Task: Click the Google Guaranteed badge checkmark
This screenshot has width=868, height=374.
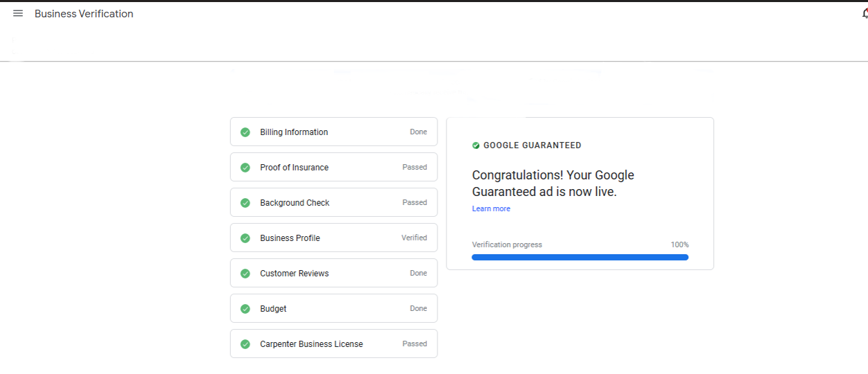Action: pyautogui.click(x=476, y=145)
